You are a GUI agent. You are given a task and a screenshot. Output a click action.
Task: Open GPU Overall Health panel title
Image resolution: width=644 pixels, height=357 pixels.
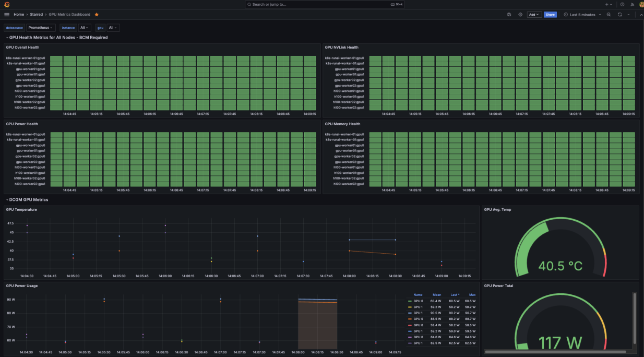point(22,47)
